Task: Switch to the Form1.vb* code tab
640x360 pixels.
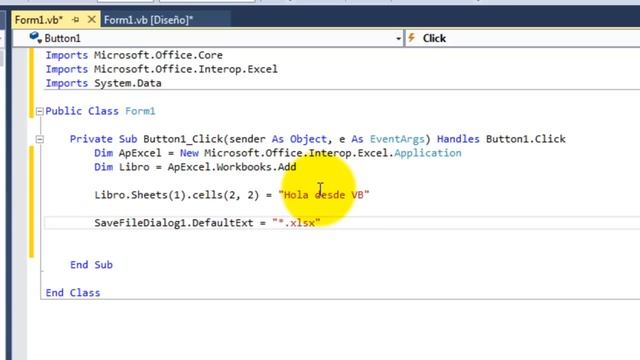Action: tap(39, 20)
